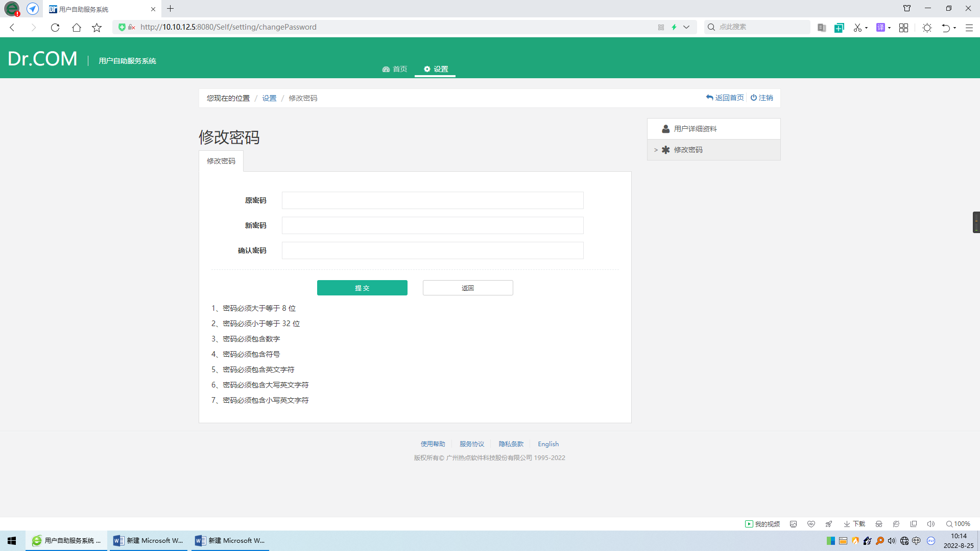
Task: Click the home page icon in toolbar
Action: 76,28
